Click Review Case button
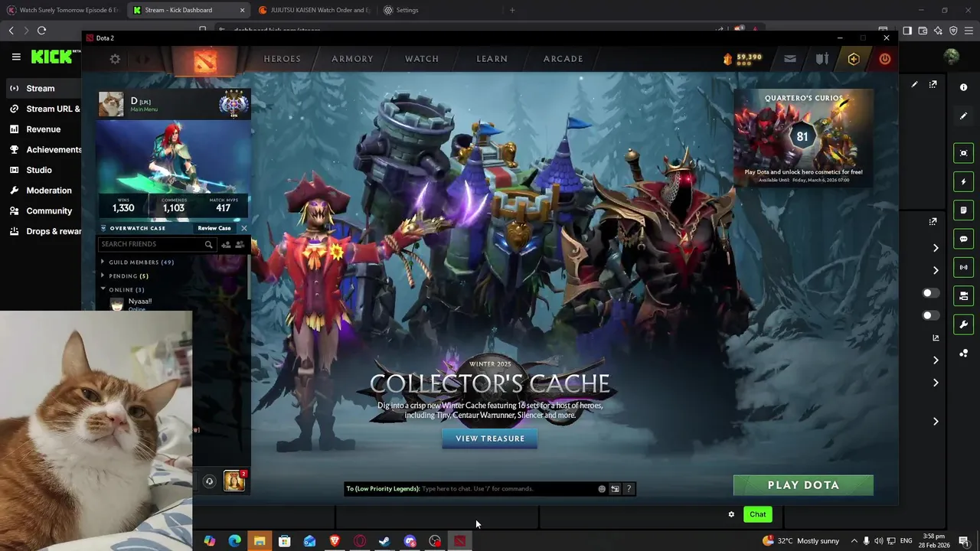The width and height of the screenshot is (980, 551). click(214, 228)
